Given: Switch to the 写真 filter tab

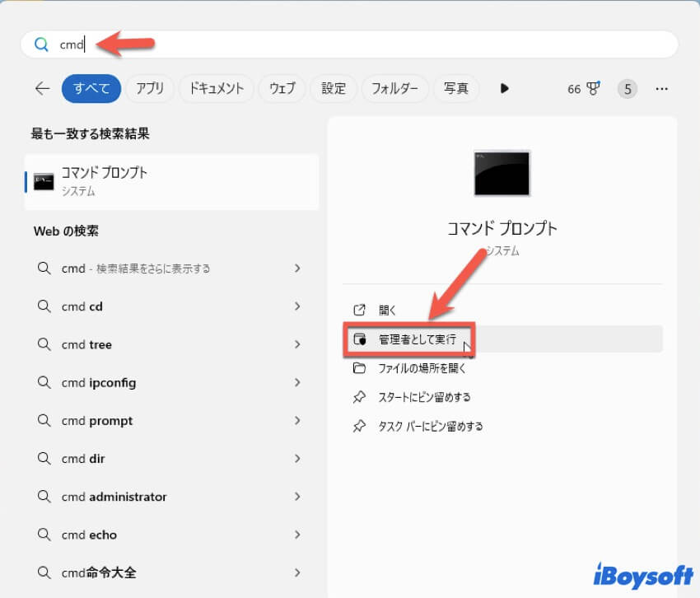Looking at the screenshot, I should click(455, 88).
